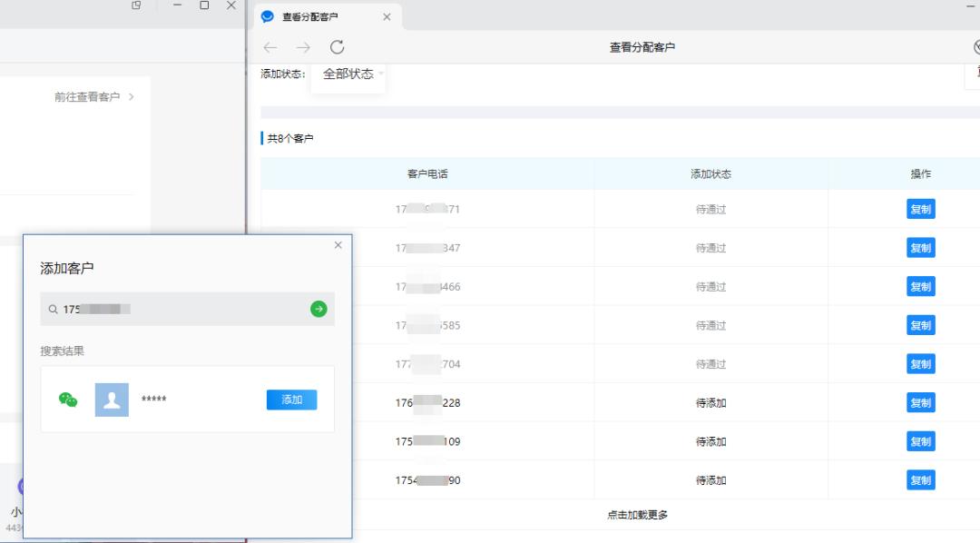Click the forward navigation arrow
The height and width of the screenshot is (543, 980).
pos(303,47)
